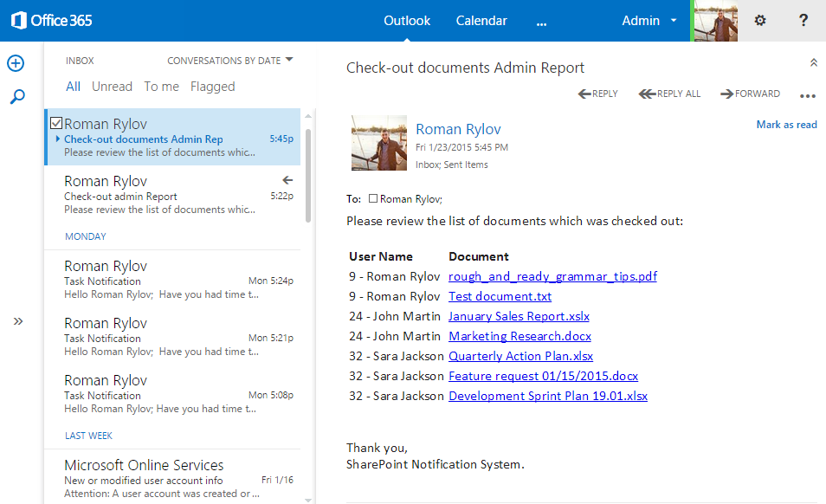Check the Roman Rylov recipient checkbox
Image resolution: width=826 pixels, height=504 pixels.
(375, 197)
